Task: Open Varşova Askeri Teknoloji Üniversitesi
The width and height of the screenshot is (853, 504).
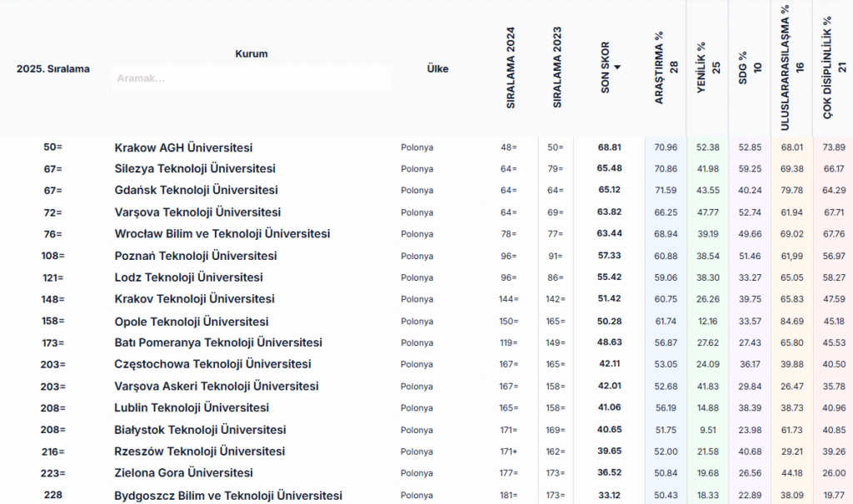Action: point(216,387)
